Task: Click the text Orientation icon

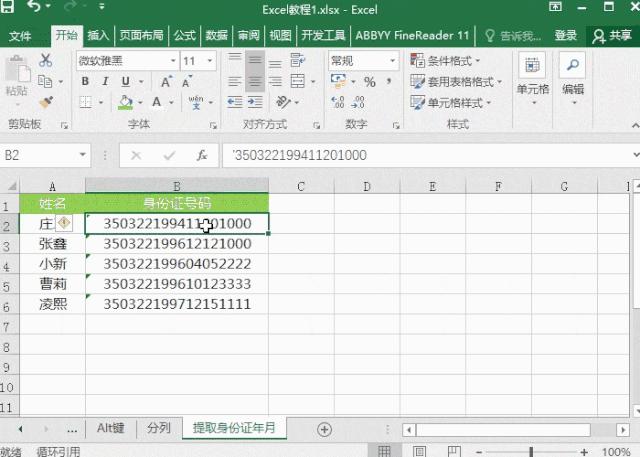Action: coord(283,102)
